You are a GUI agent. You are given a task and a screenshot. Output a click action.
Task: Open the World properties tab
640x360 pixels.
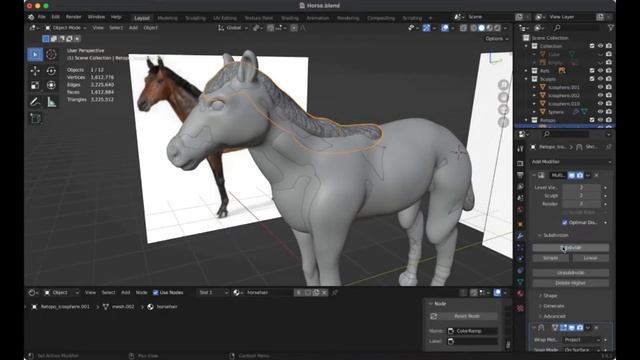point(520,209)
